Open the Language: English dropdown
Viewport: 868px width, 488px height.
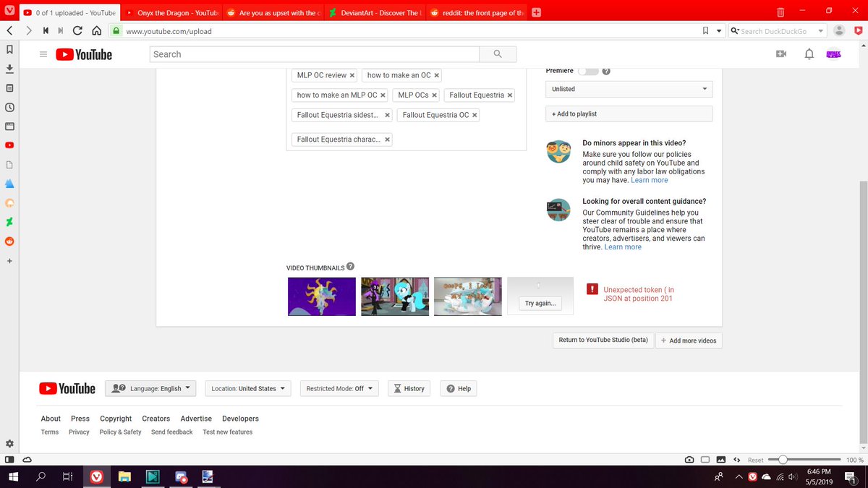coord(150,388)
